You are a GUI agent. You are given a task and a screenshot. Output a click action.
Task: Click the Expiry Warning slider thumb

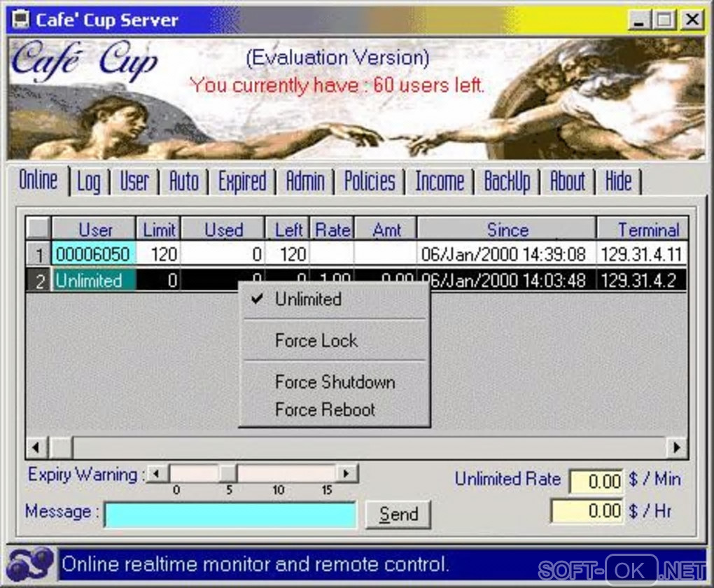coord(228,474)
